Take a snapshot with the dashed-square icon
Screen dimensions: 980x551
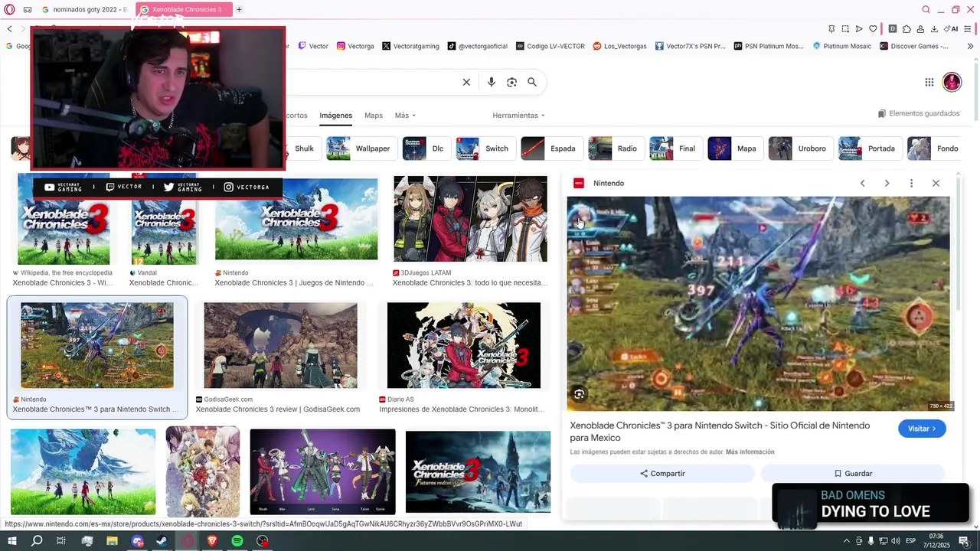[845, 29]
